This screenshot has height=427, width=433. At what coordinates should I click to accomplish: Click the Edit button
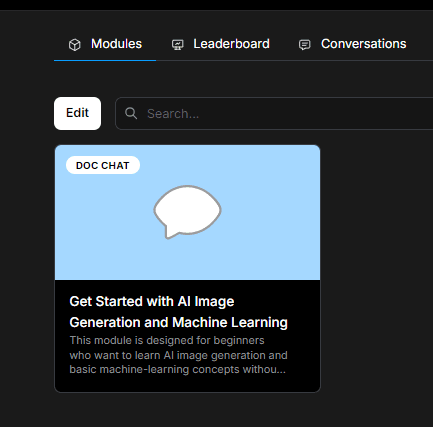pyautogui.click(x=77, y=113)
